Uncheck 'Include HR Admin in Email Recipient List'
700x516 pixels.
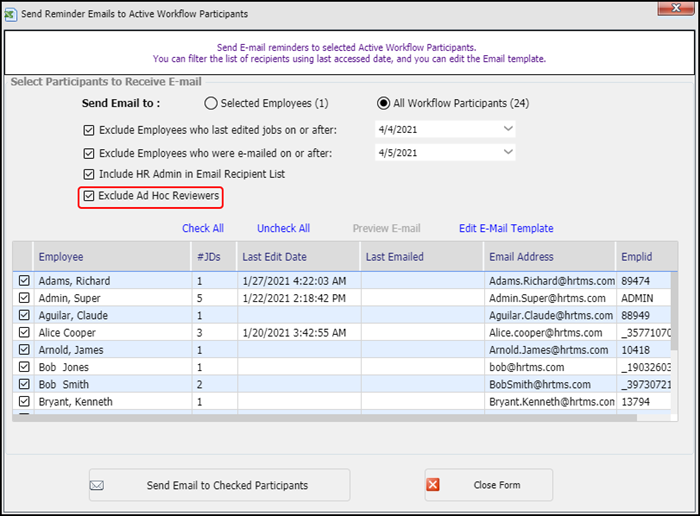point(90,174)
